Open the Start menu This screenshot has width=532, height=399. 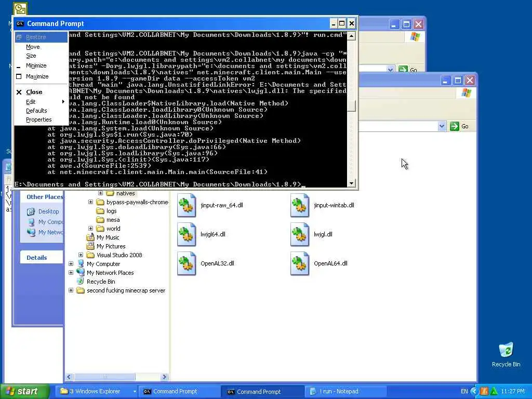(24, 392)
